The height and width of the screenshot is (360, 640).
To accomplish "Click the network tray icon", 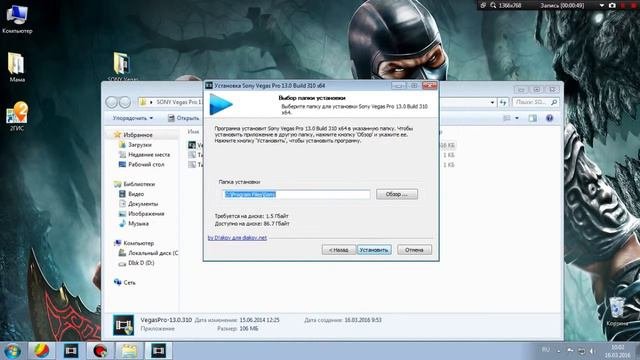I will (x=581, y=351).
